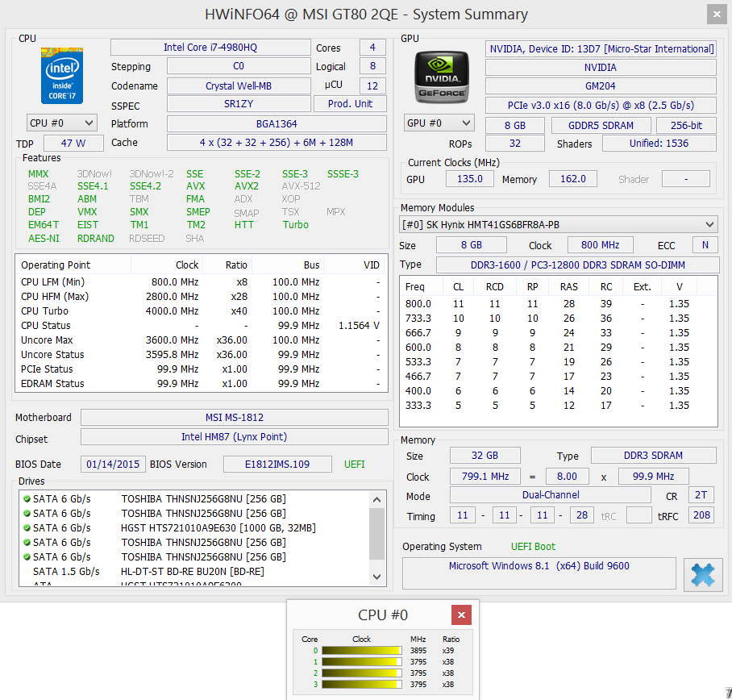Image resolution: width=732 pixels, height=700 pixels.
Task: Click the Core 3 clock bar
Action: (362, 684)
